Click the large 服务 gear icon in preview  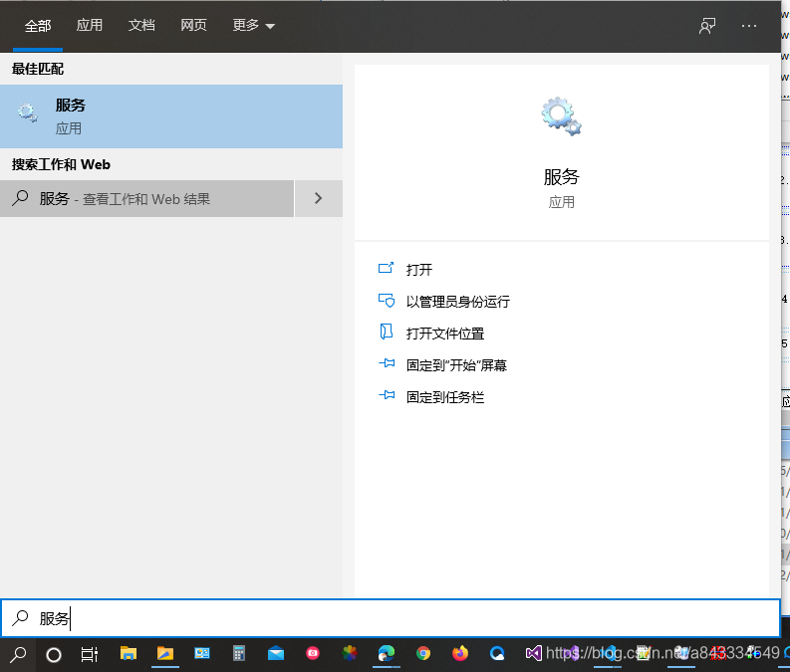coord(561,116)
